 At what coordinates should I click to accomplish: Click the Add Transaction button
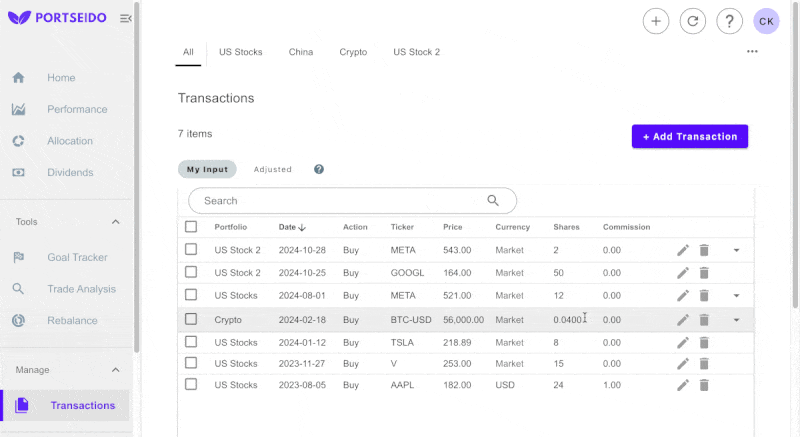[x=689, y=136]
